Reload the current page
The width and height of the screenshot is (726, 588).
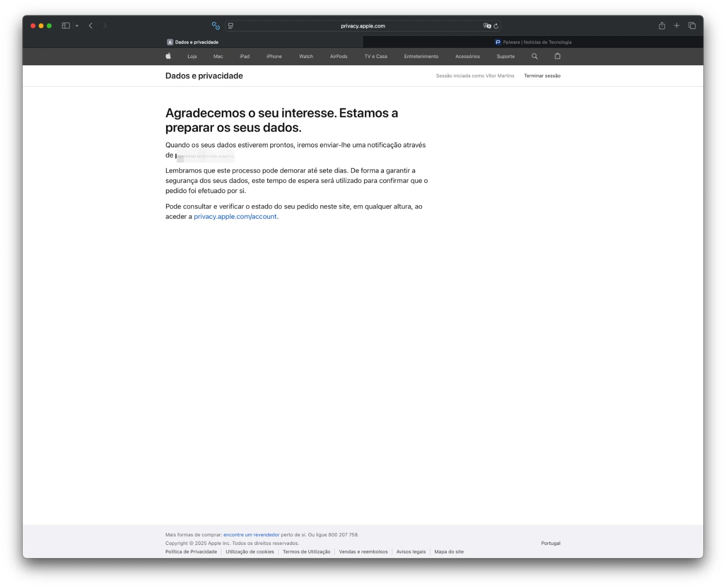tap(496, 26)
